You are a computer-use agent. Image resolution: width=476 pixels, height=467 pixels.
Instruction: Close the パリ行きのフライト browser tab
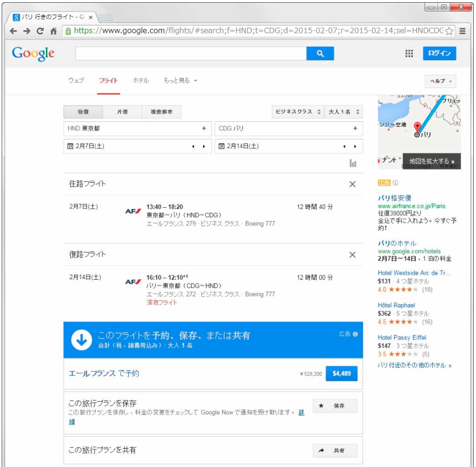click(90, 17)
